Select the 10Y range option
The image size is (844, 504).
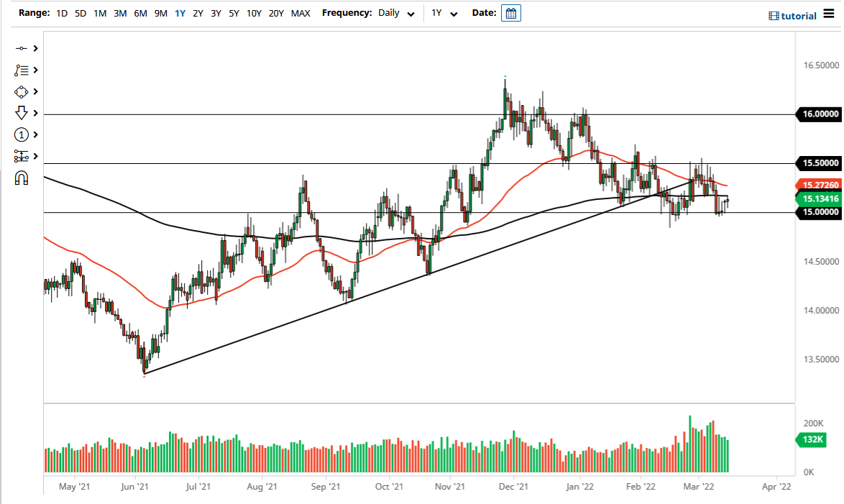pos(253,13)
